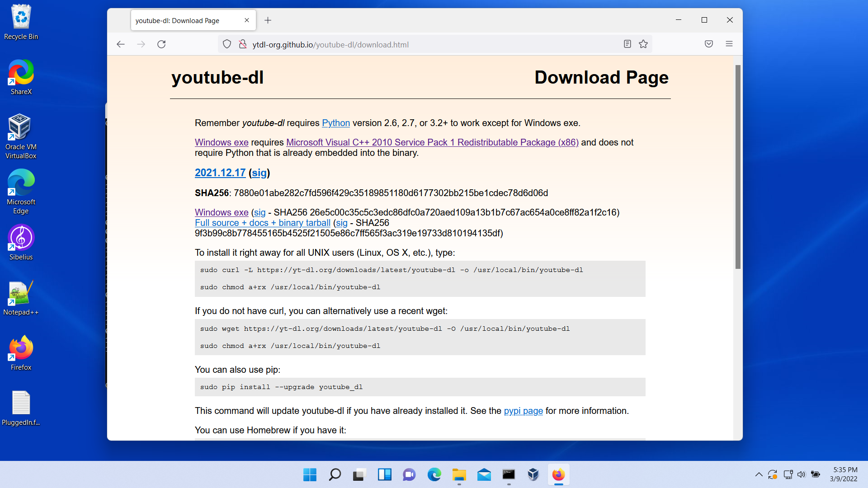Open the Python hyperlink
868x488 pixels.
[x=335, y=123]
